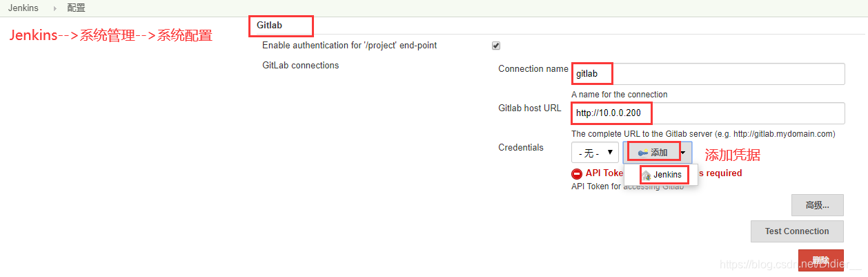Click the Gitlab section heading
Image resolution: width=868 pixels, height=277 pixels.
(269, 25)
